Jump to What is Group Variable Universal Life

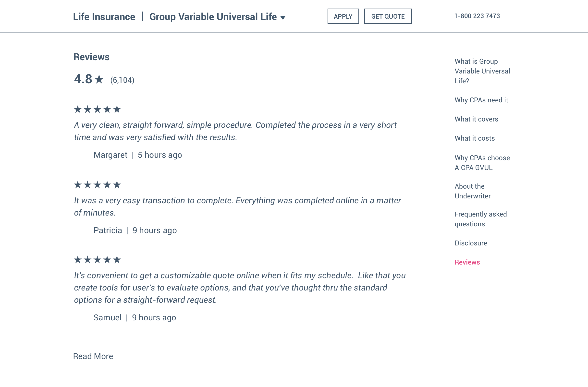[482, 71]
